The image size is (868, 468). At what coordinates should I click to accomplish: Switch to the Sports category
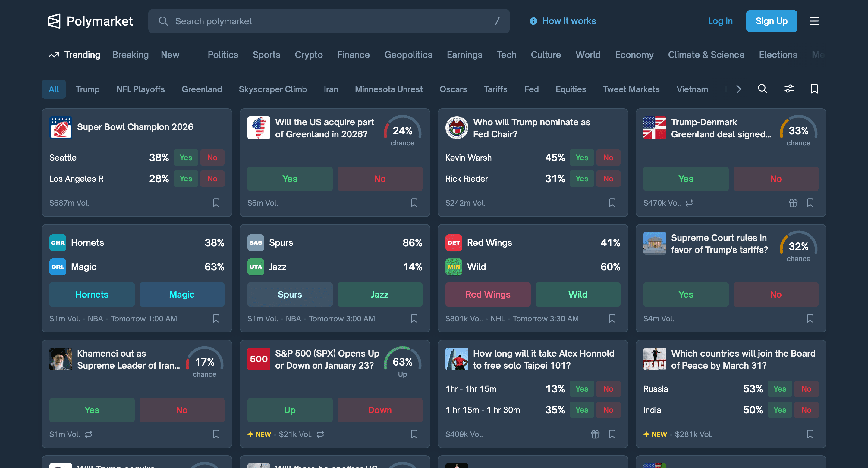[266, 55]
